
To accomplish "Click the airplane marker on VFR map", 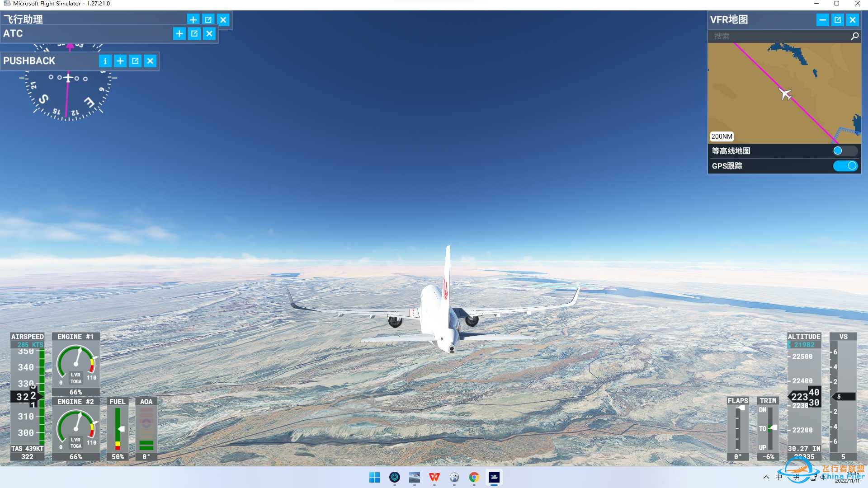I will tap(785, 94).
